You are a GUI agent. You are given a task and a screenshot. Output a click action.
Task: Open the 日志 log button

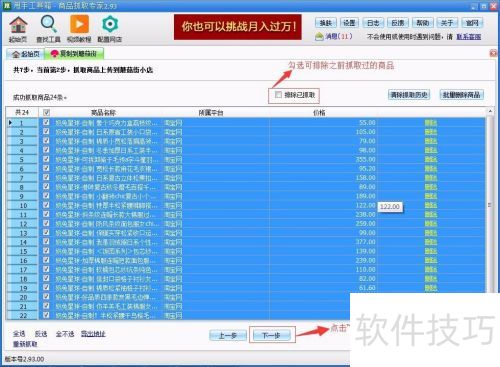[373, 23]
